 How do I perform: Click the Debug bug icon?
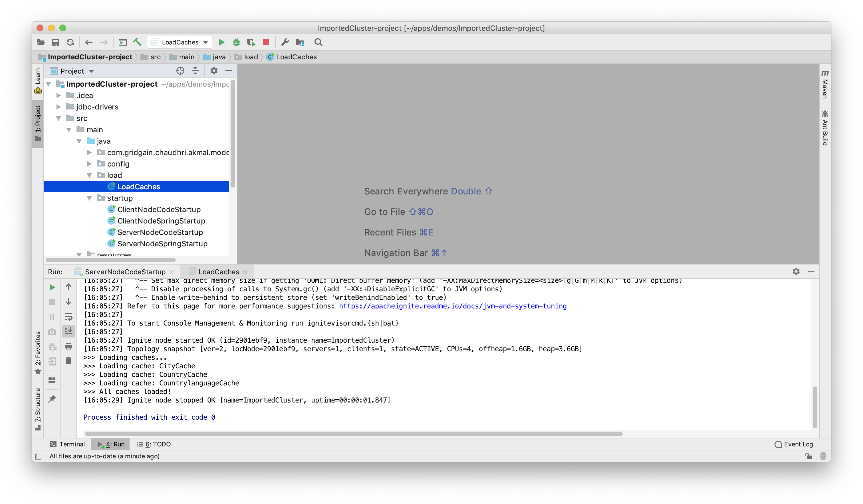coord(236,42)
